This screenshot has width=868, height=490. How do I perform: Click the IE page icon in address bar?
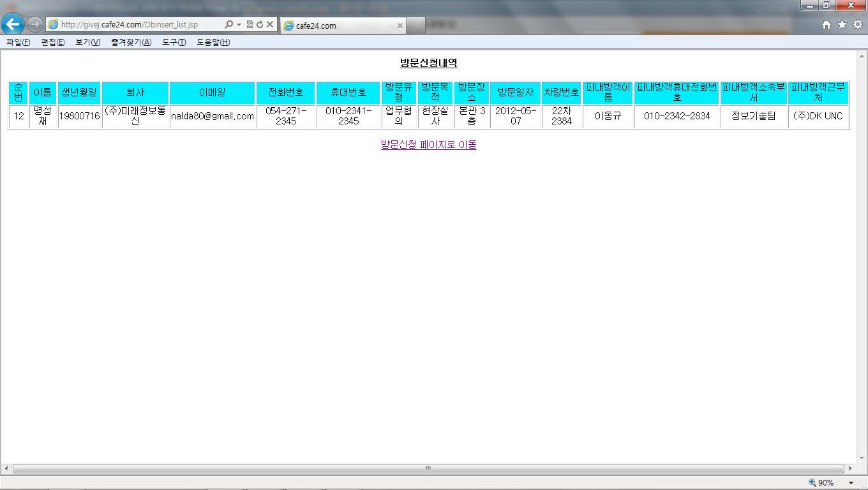(x=54, y=24)
